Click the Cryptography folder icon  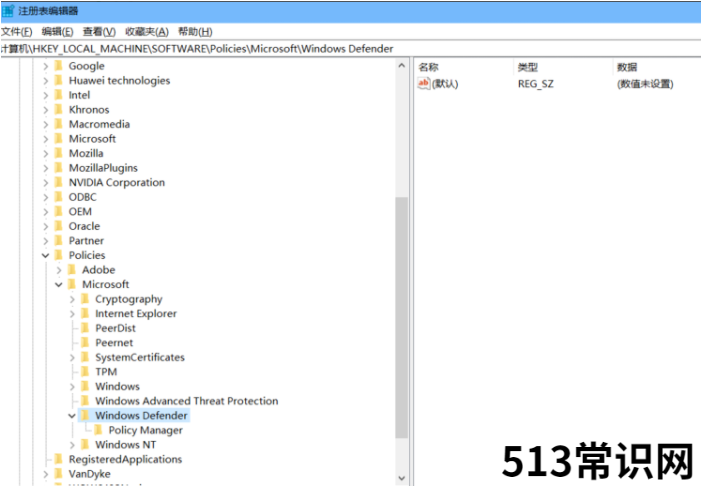pos(85,299)
